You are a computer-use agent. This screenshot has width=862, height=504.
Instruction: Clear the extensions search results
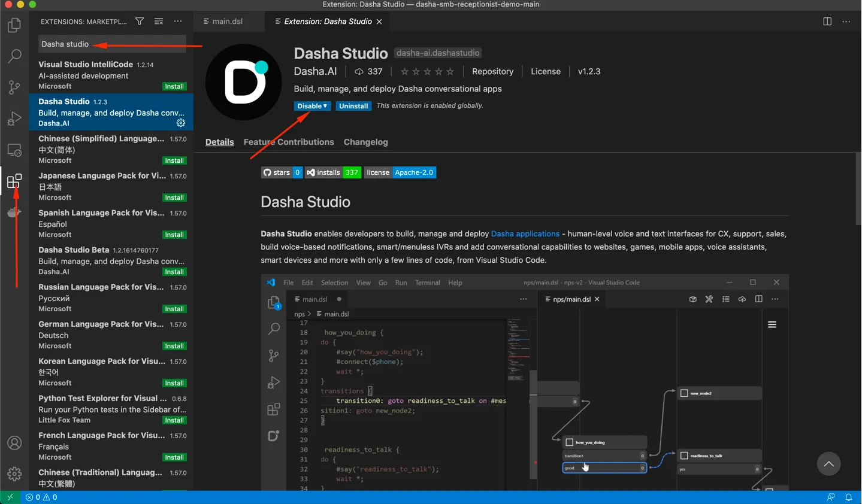coord(159,22)
